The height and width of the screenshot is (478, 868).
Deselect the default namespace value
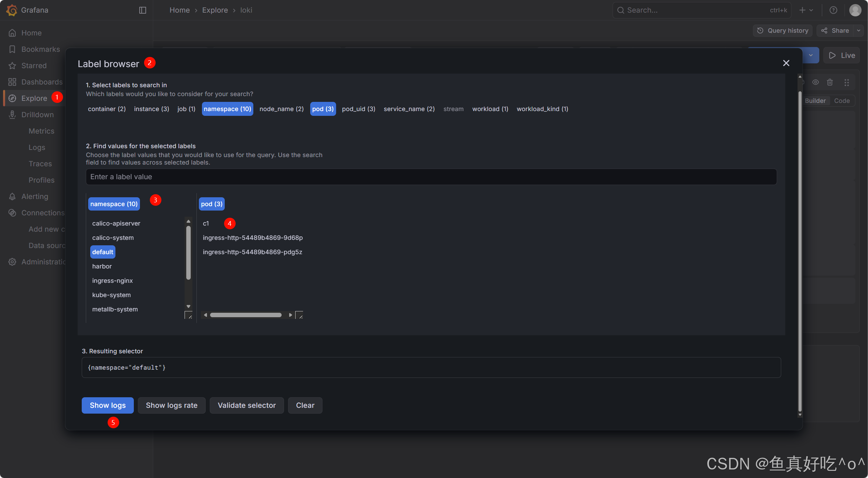(102, 252)
